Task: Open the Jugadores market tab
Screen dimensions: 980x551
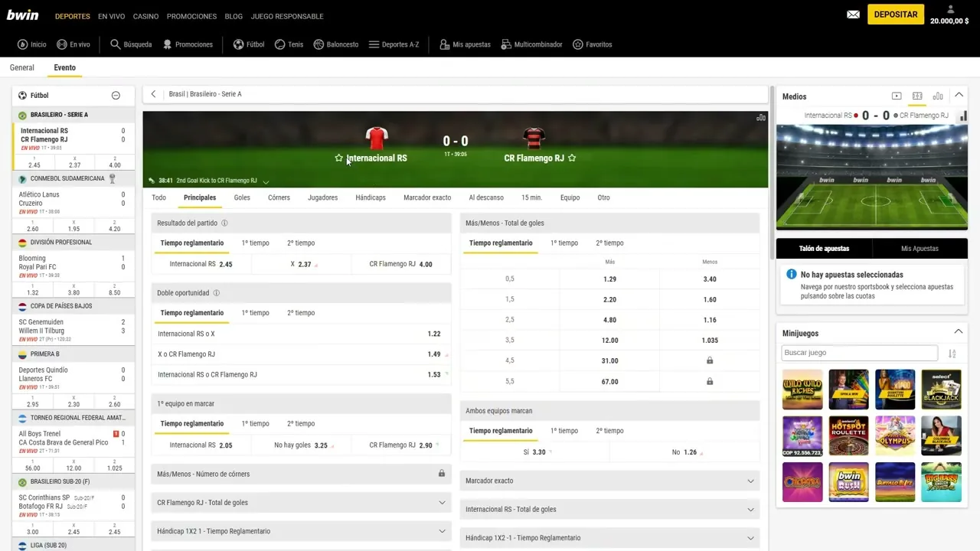Action: (x=322, y=197)
